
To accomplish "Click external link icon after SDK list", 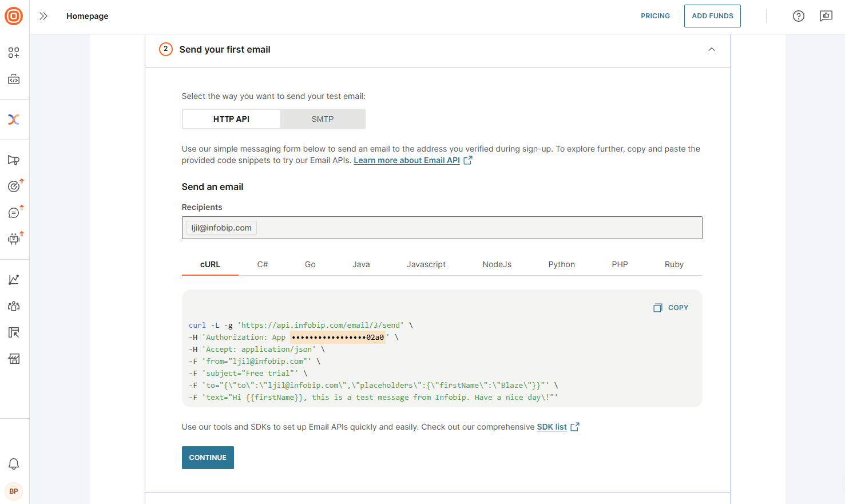I will point(575,427).
